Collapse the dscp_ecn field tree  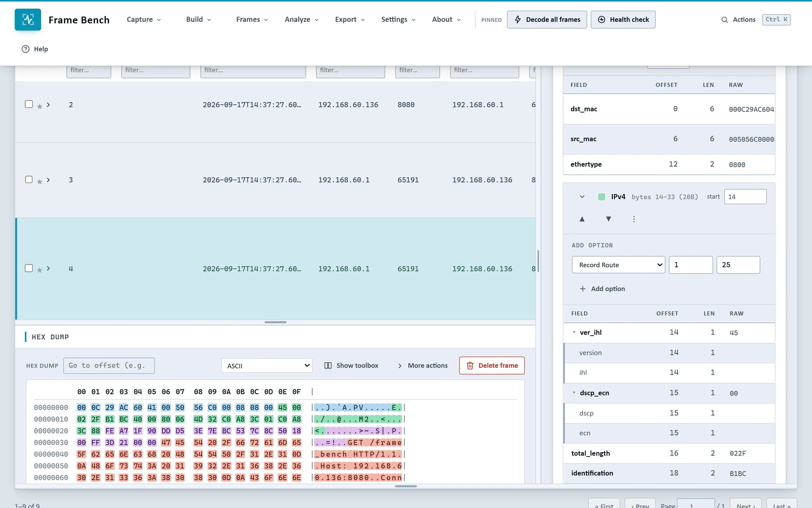(x=574, y=393)
